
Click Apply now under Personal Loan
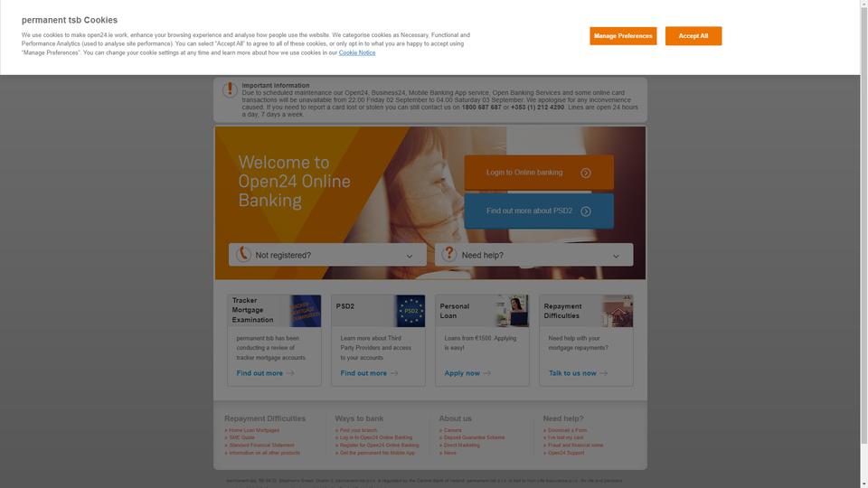click(x=462, y=373)
